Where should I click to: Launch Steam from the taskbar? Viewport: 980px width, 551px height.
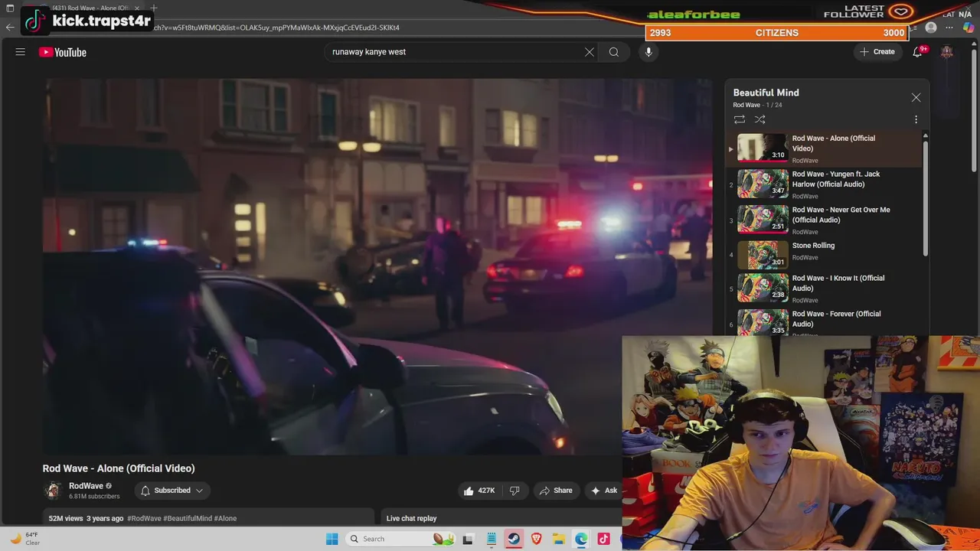click(x=514, y=539)
